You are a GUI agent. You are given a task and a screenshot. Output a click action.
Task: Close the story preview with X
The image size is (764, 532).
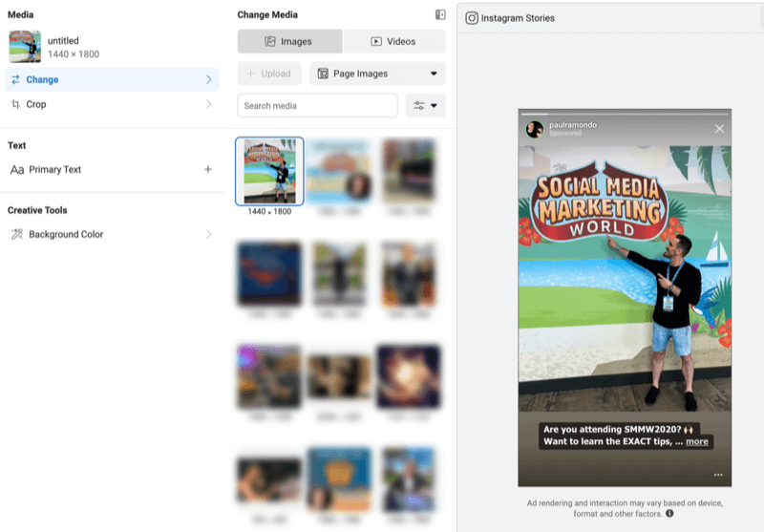[x=719, y=129]
